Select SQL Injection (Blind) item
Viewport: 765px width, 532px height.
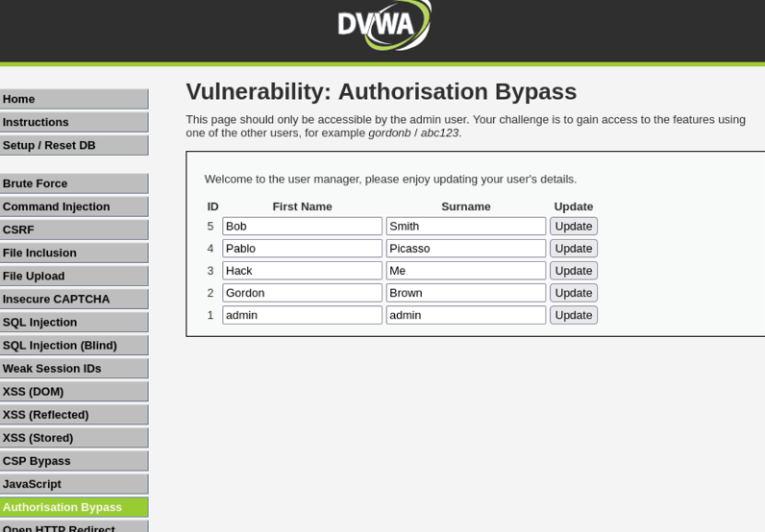tap(74, 346)
